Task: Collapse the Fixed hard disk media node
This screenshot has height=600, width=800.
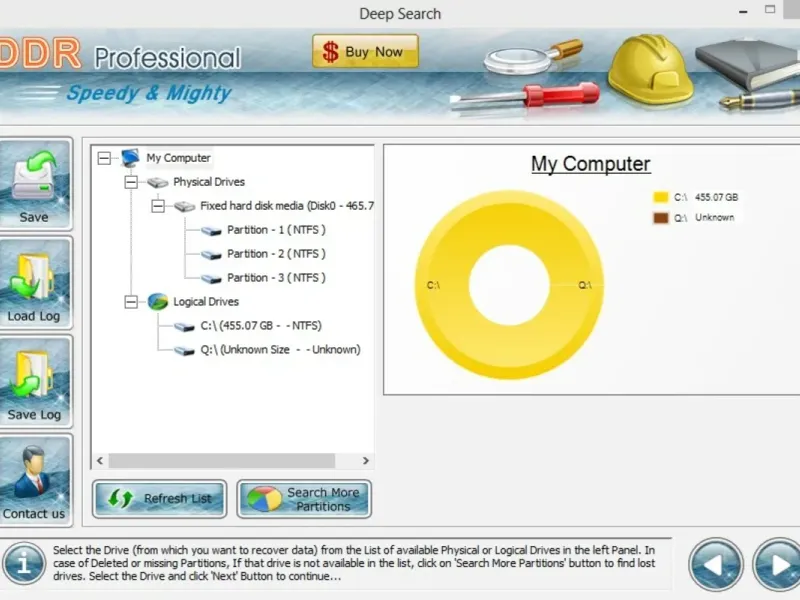Action: coord(158,206)
